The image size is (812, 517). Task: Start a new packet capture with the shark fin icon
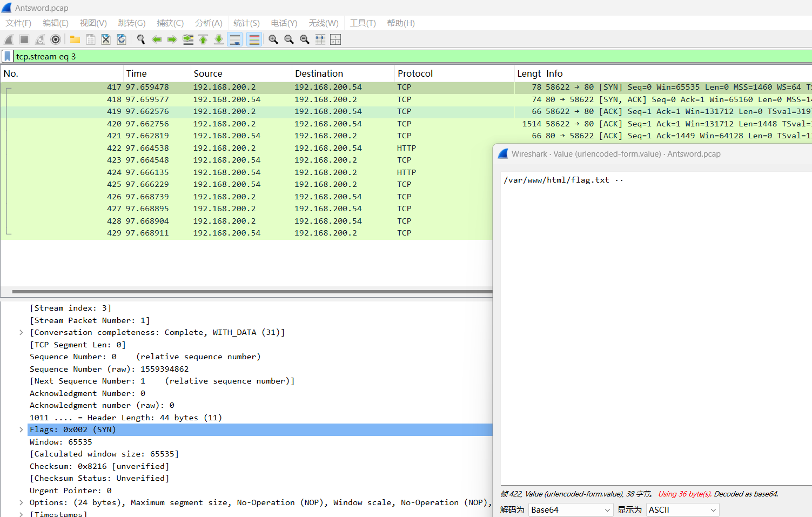(x=9, y=39)
